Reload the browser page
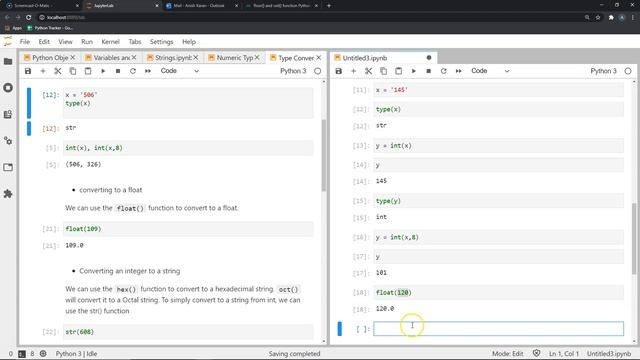This screenshot has width=640, height=360. 29,18
